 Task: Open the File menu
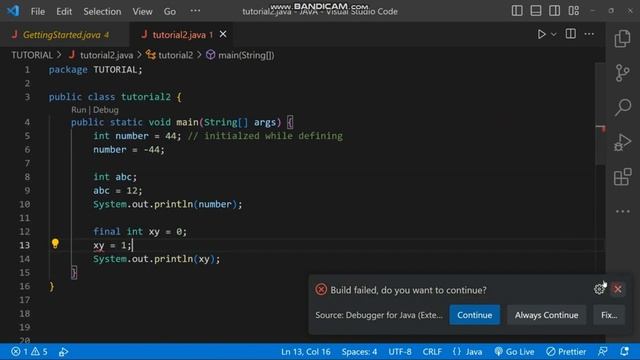(38, 11)
